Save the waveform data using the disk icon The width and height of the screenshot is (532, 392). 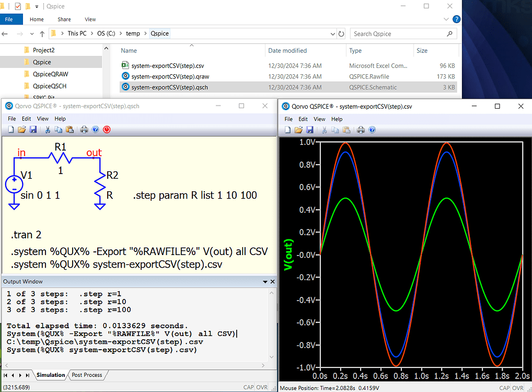[x=309, y=129]
